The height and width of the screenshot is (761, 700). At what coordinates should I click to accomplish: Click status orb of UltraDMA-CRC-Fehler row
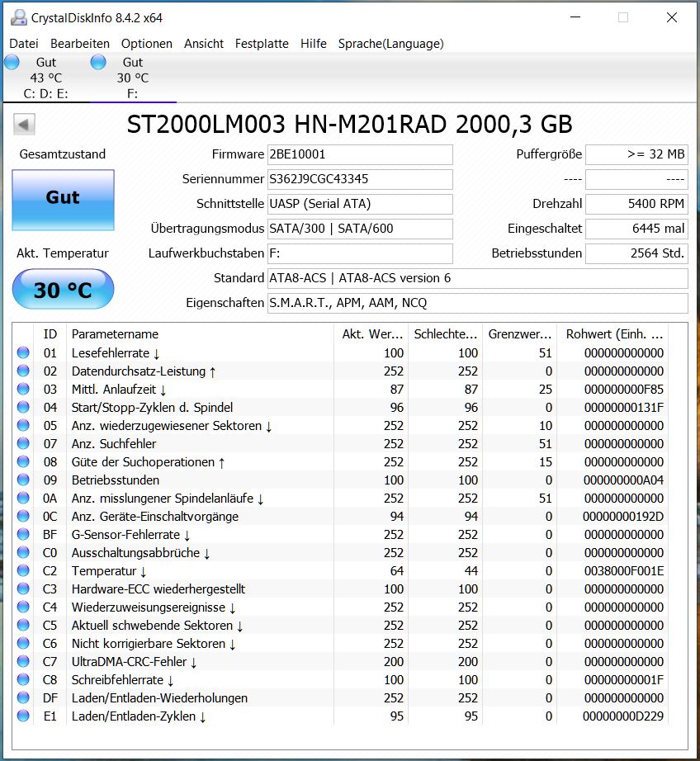(x=23, y=661)
